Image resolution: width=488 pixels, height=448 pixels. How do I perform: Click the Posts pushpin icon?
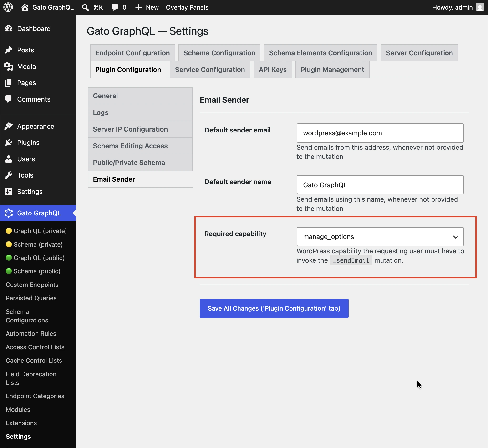pyautogui.click(x=9, y=50)
